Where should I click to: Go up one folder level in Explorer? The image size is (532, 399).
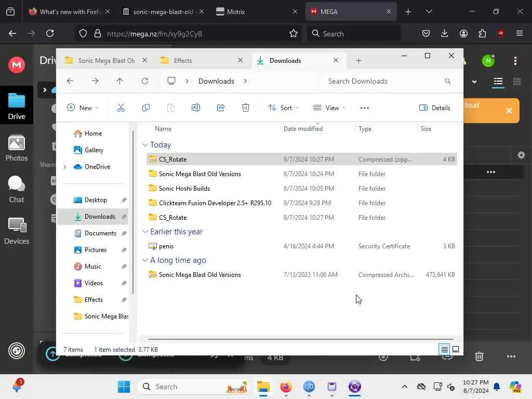[x=120, y=81]
